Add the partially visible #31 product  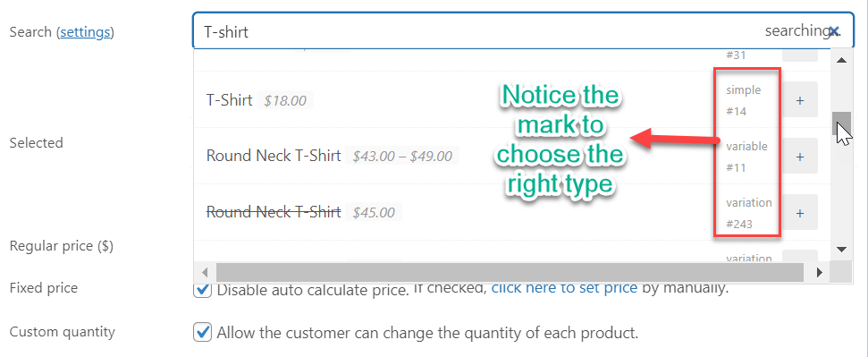(799, 55)
